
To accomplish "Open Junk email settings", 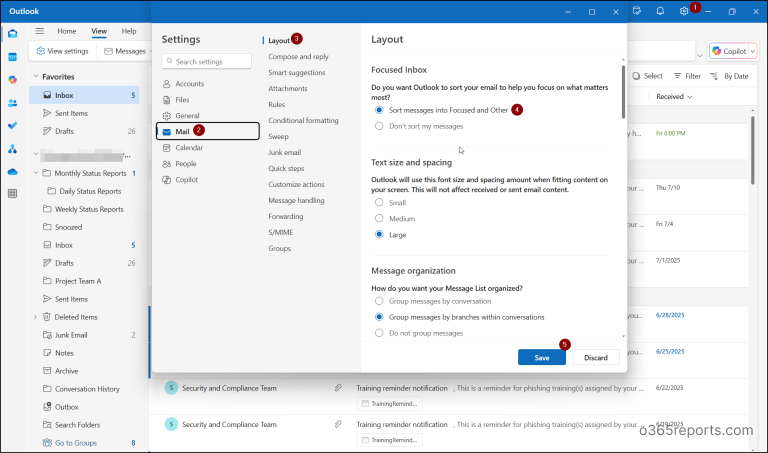I will tap(285, 152).
